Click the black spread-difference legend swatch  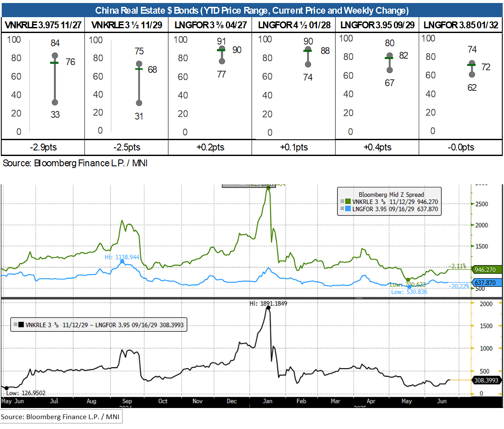[x=21, y=324]
